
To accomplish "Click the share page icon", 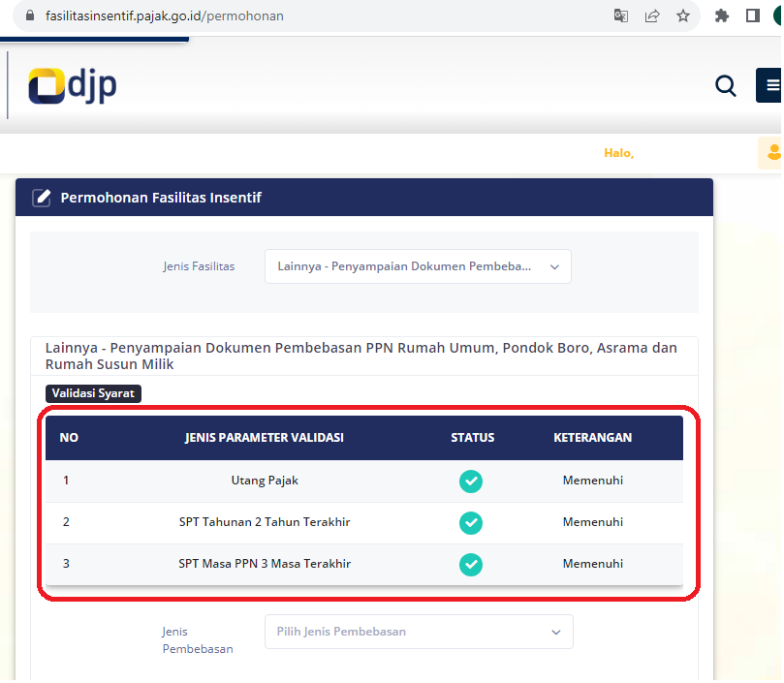I will point(652,16).
